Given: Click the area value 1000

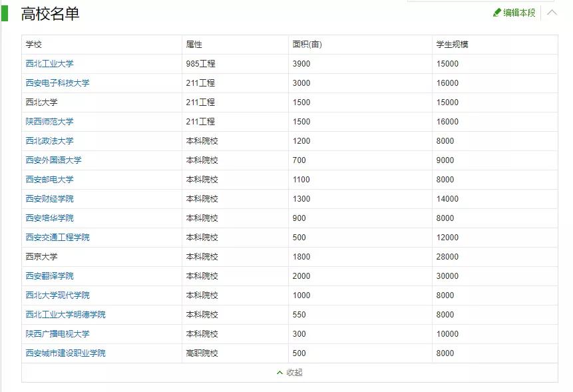Looking at the screenshot, I should point(301,295).
